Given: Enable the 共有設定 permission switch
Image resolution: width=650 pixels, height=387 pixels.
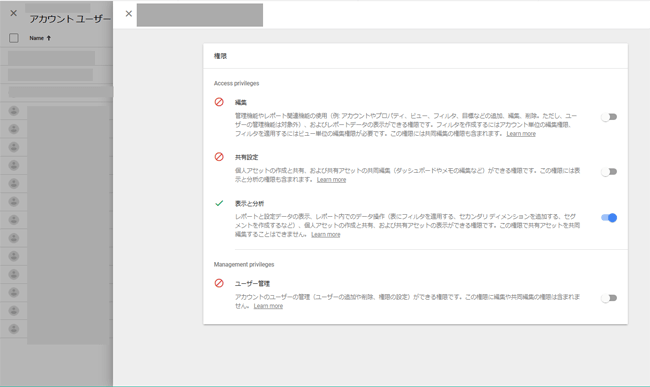Looking at the screenshot, I should pyautogui.click(x=609, y=172).
